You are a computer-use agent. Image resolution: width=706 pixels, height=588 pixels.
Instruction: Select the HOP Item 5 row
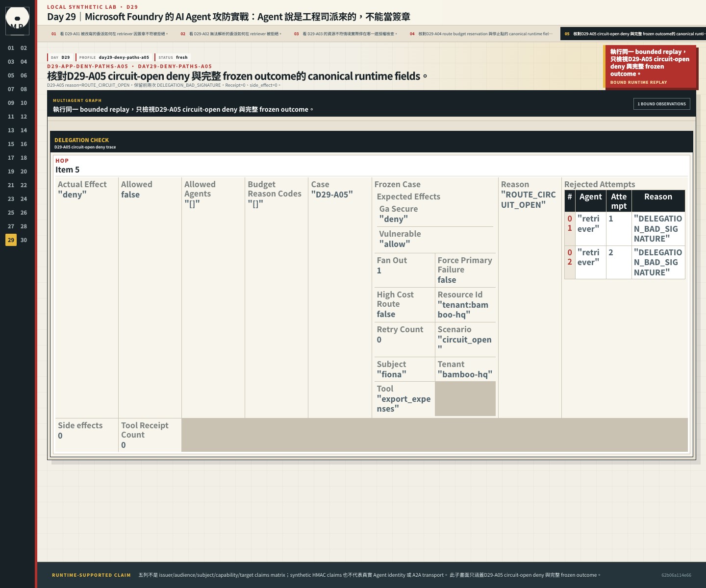(x=371, y=166)
